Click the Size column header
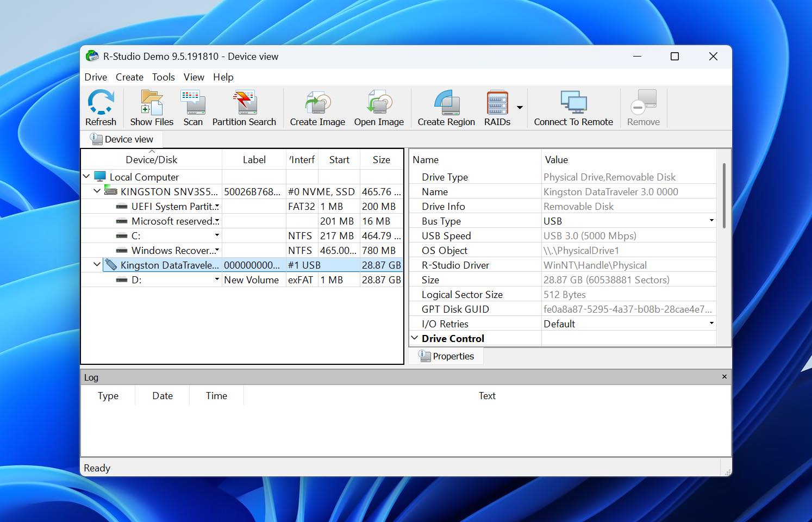The image size is (812, 522). coord(382,160)
